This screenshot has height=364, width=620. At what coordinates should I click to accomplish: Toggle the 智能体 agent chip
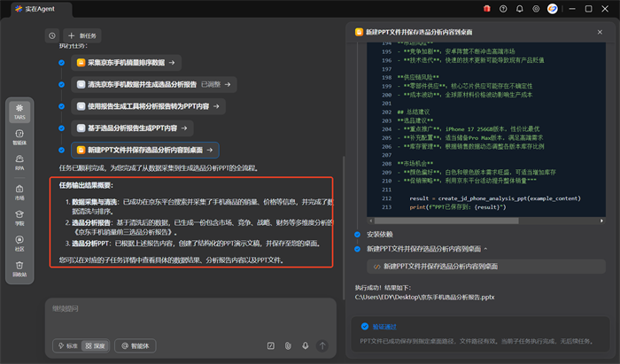coord(136,345)
